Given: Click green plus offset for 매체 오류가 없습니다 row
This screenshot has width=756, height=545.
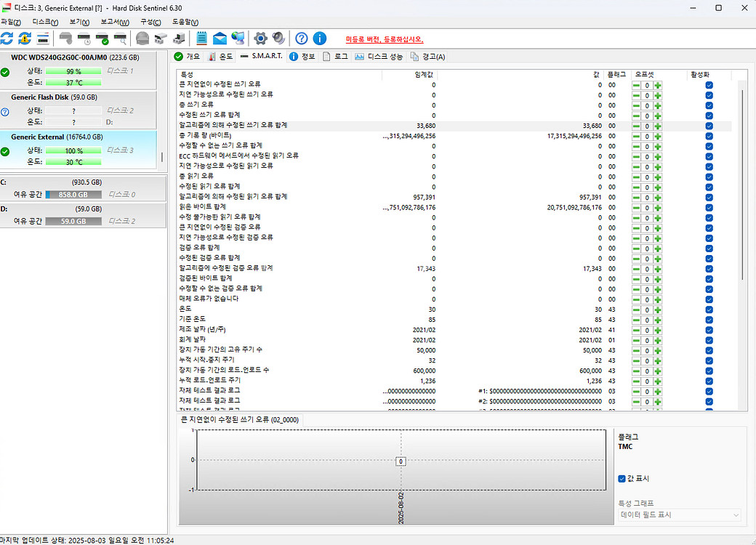Looking at the screenshot, I should pyautogui.click(x=658, y=299).
